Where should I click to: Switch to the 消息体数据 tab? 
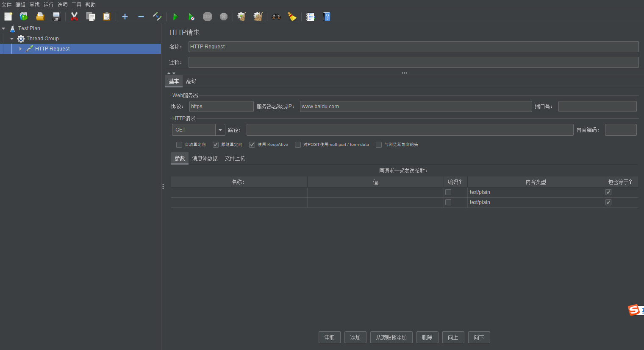[x=205, y=158]
